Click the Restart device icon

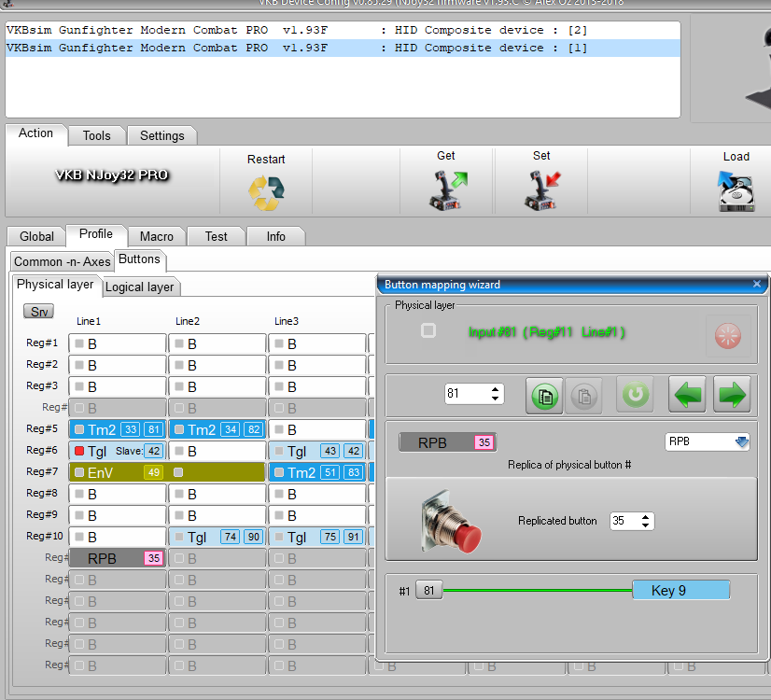click(x=266, y=192)
